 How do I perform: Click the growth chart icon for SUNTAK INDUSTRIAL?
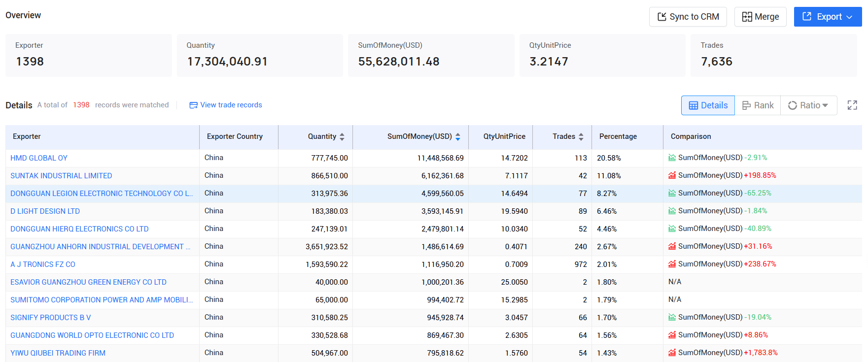[672, 175]
